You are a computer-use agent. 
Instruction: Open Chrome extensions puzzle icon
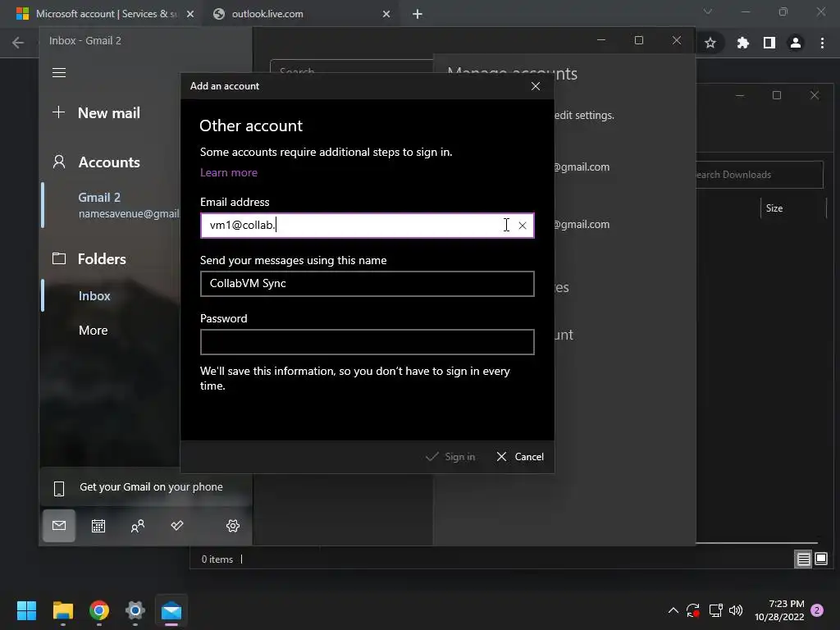(742, 43)
